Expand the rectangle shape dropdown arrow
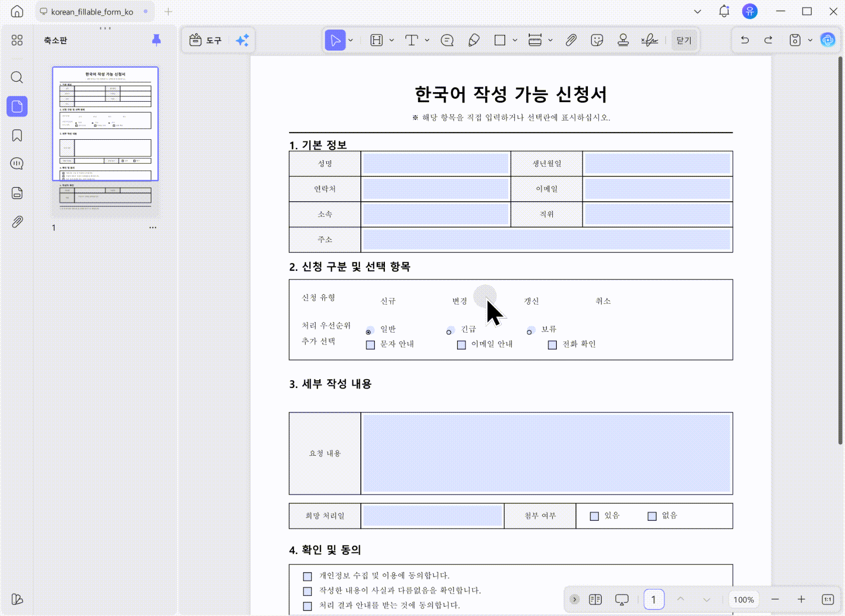 click(x=515, y=40)
